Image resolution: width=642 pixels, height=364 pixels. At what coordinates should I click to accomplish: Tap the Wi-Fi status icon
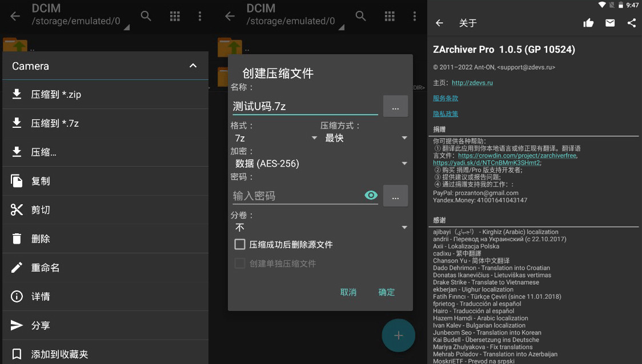[x=602, y=5]
